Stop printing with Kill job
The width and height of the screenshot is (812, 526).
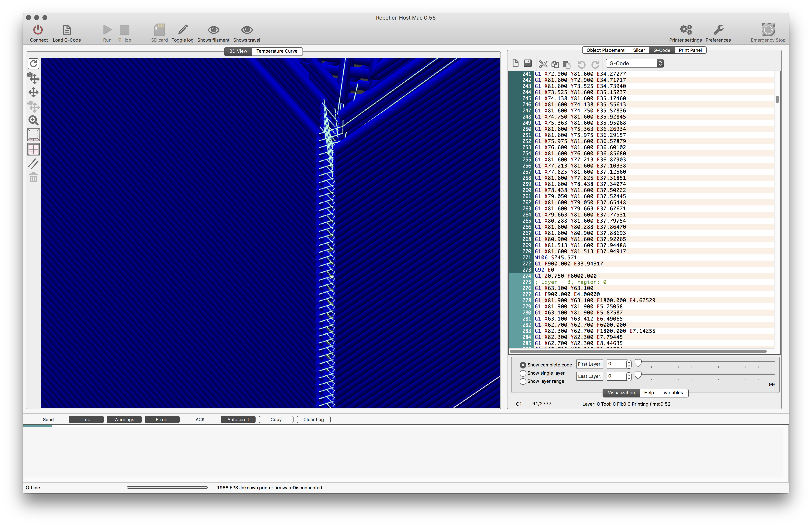click(x=124, y=30)
